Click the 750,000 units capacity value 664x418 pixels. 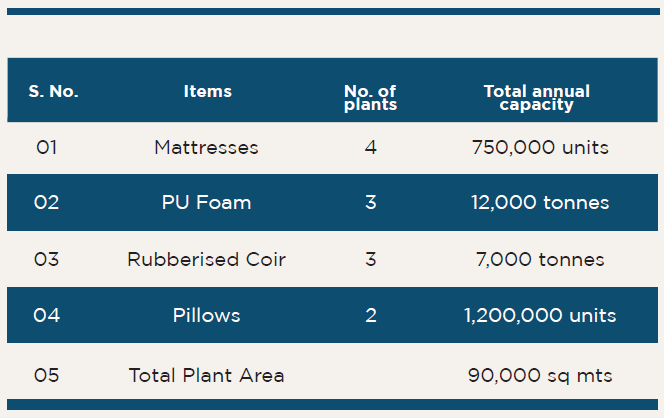[540, 148]
